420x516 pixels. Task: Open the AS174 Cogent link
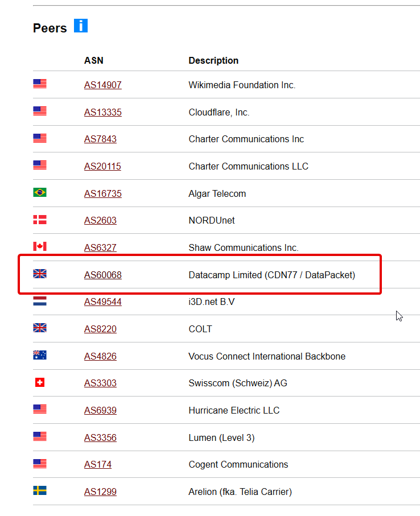(x=98, y=464)
